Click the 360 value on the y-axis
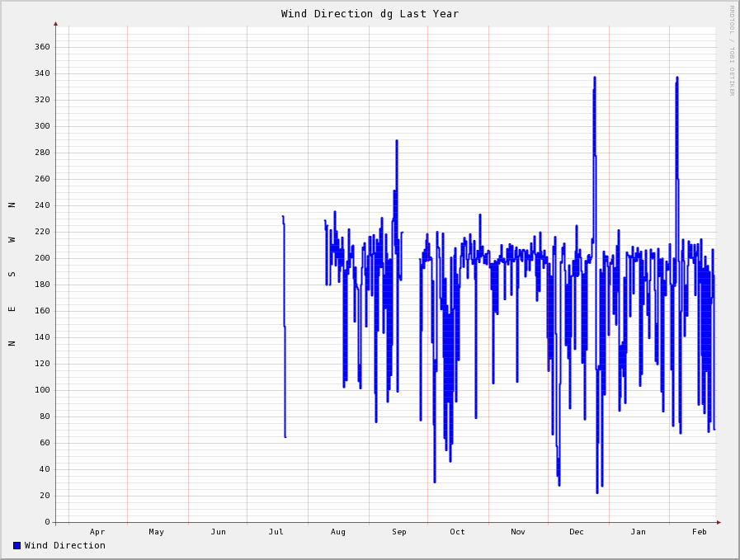This screenshot has height=560, width=740. point(42,47)
